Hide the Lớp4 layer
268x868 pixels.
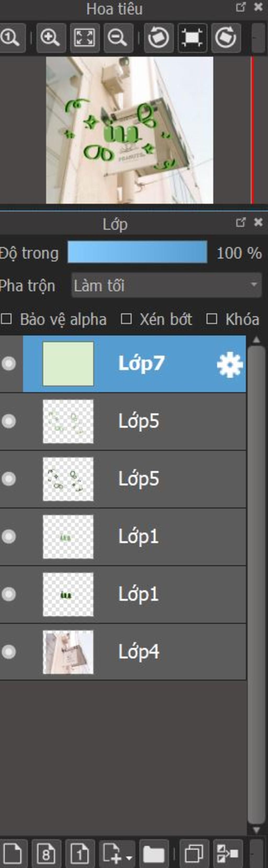point(9,652)
